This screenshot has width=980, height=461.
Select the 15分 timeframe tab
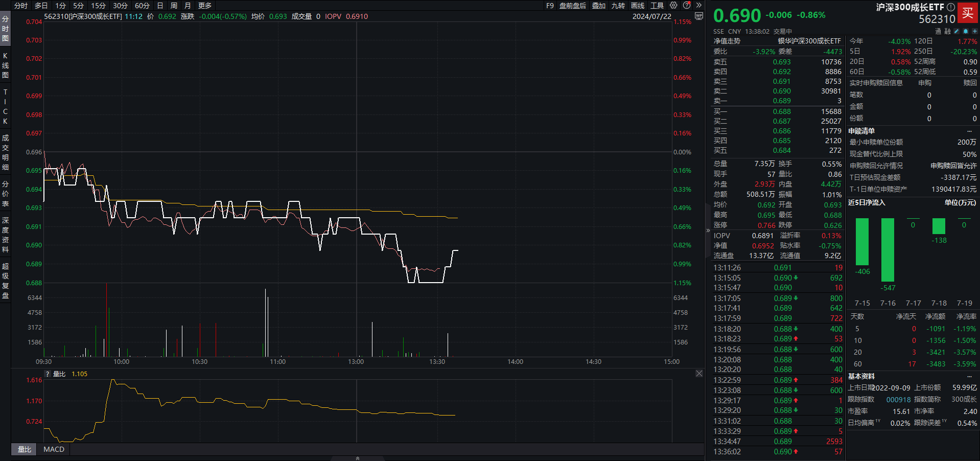tap(98, 6)
